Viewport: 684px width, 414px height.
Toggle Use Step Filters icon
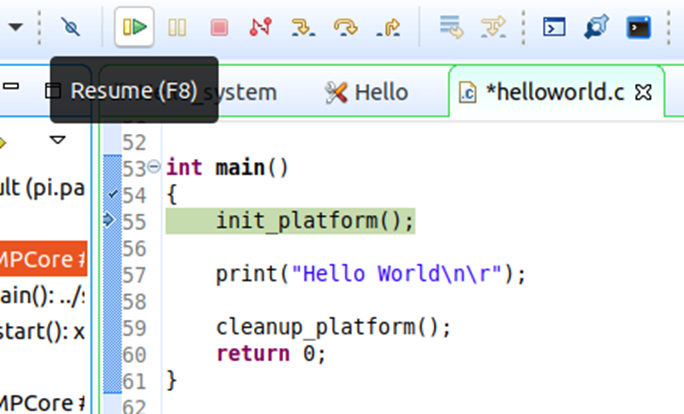(493, 28)
